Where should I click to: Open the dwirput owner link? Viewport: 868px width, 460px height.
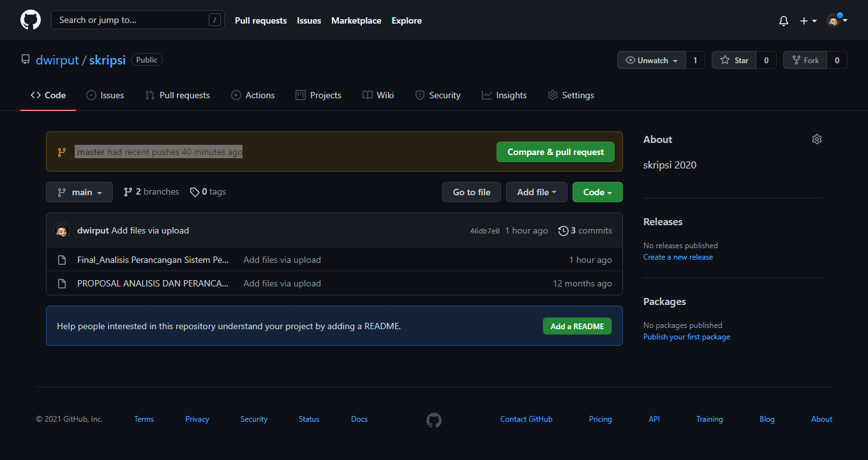tap(57, 60)
